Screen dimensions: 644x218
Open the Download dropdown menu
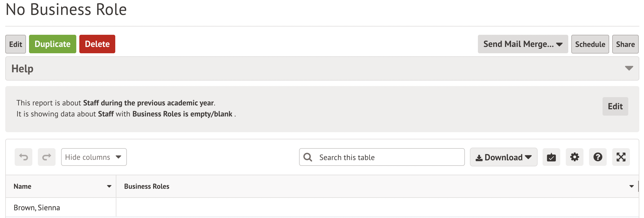tap(503, 157)
